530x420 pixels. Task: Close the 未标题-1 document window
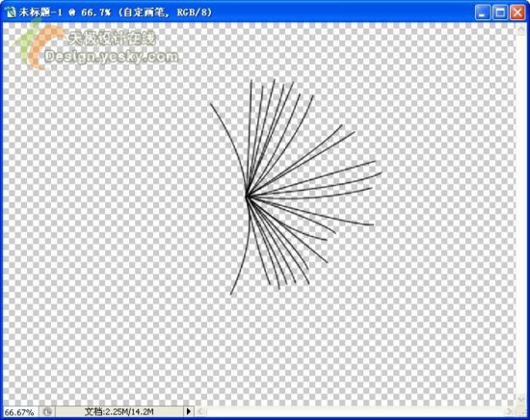[x=517, y=13]
